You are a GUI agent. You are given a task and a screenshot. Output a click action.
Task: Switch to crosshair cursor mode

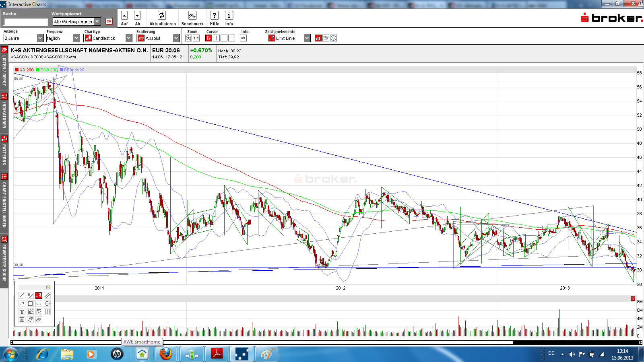pyautogui.click(x=216, y=38)
